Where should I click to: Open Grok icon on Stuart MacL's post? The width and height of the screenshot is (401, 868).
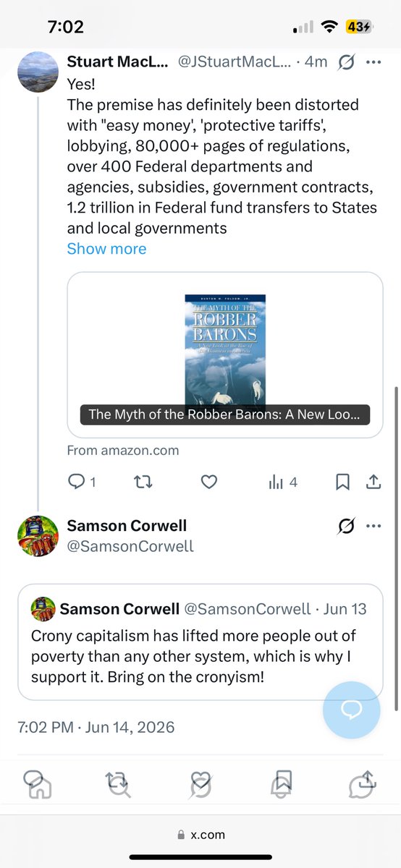[346, 63]
